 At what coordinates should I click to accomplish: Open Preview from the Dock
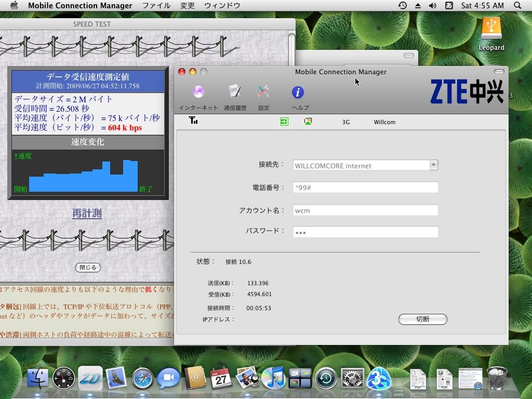point(247,378)
